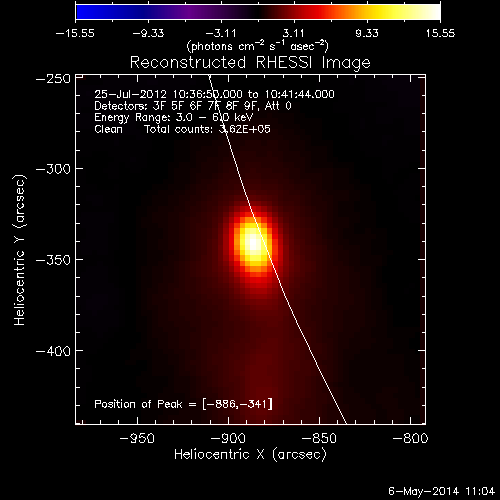Click the -850 X-axis tick label
This screenshot has height=500, width=500.
point(319,438)
